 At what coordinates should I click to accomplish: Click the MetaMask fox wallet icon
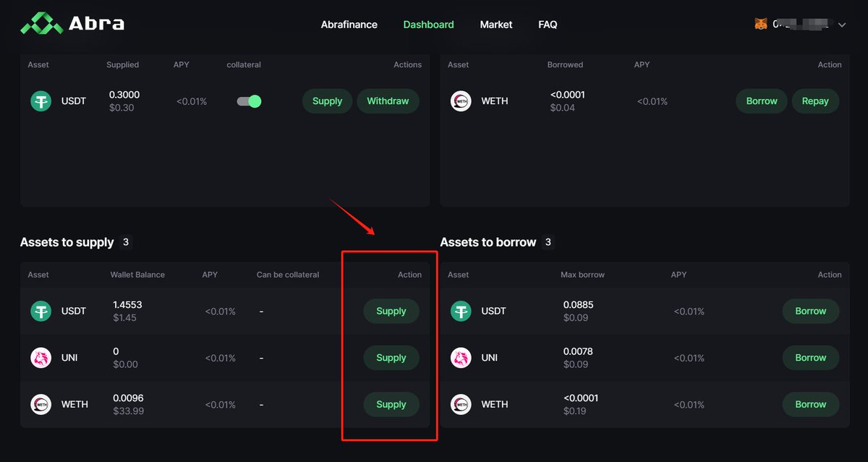761,24
